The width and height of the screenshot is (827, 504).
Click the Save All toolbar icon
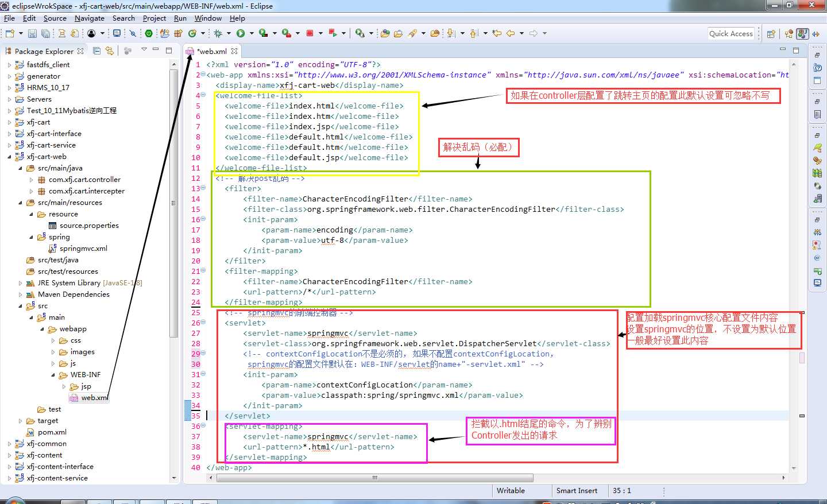tap(45, 33)
